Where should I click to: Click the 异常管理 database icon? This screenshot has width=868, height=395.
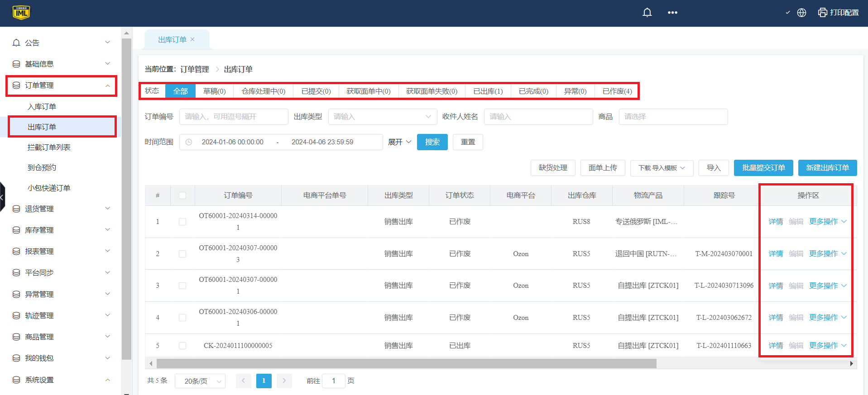pos(16,294)
